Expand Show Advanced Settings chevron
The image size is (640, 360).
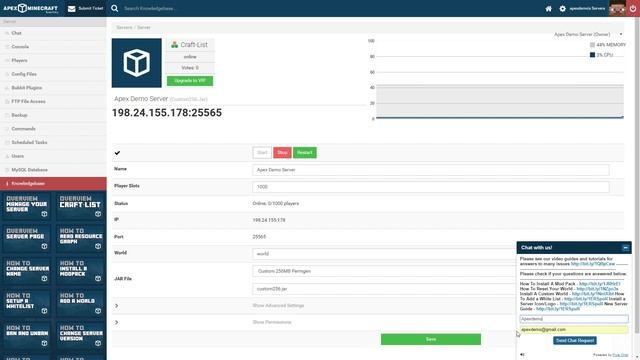tap(117, 306)
